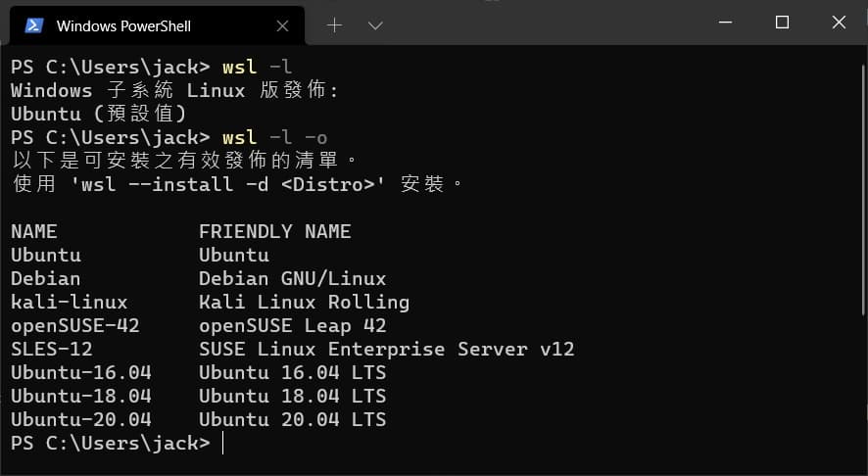
Task: Place cursor at the last PS prompt
Action: coord(222,444)
